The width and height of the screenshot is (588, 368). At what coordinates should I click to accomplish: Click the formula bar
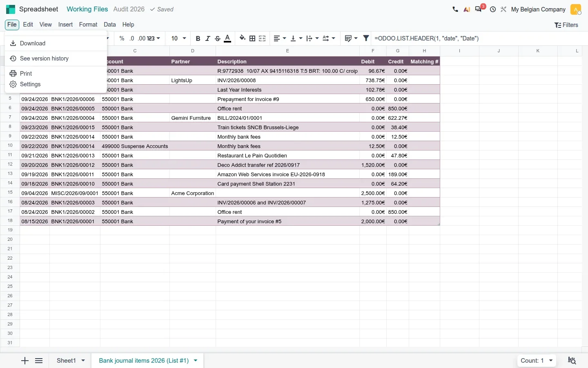pyautogui.click(x=479, y=38)
